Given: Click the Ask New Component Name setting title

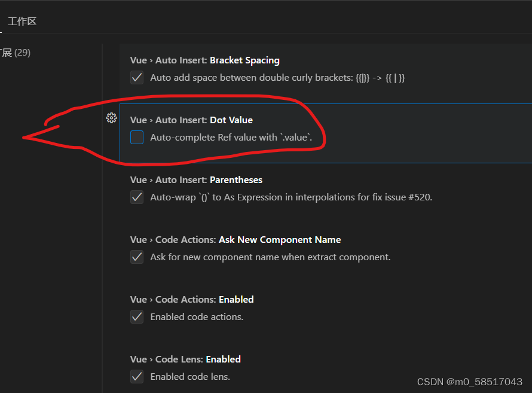Looking at the screenshot, I should [236, 239].
